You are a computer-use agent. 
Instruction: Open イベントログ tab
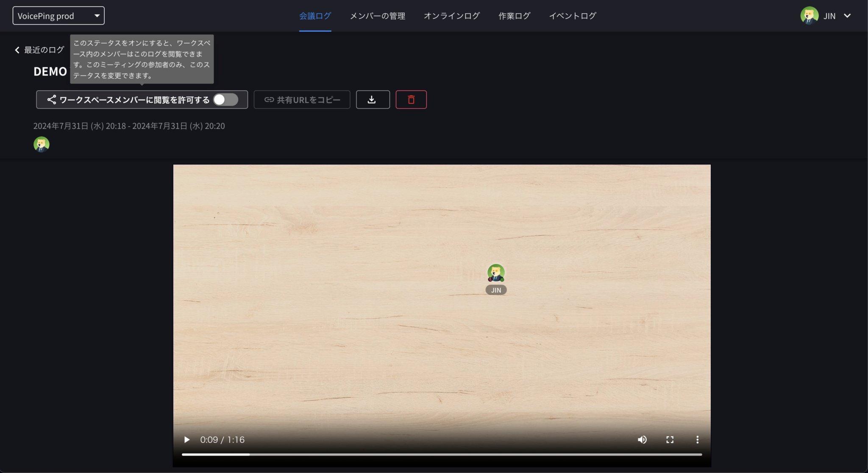click(573, 16)
